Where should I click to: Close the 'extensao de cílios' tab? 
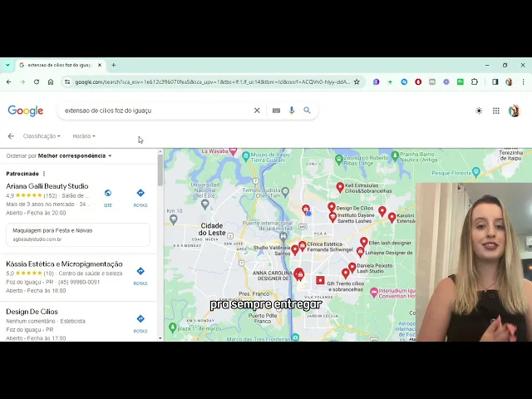pos(100,65)
